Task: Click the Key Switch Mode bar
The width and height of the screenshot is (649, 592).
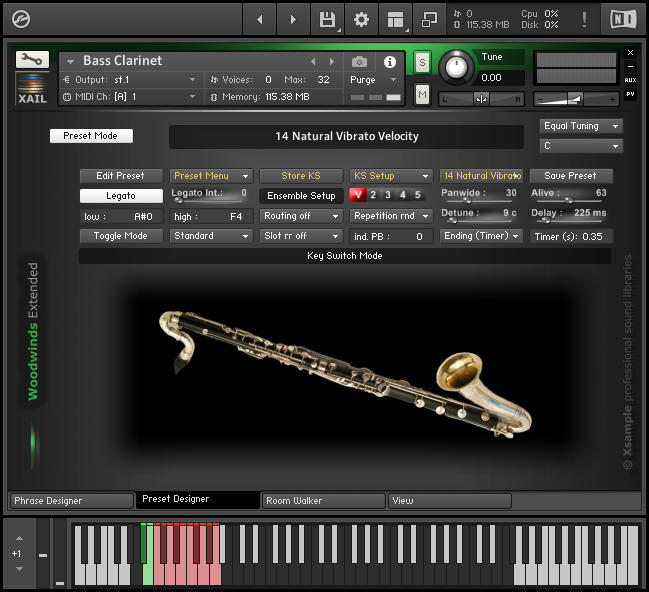Action: coord(345,256)
